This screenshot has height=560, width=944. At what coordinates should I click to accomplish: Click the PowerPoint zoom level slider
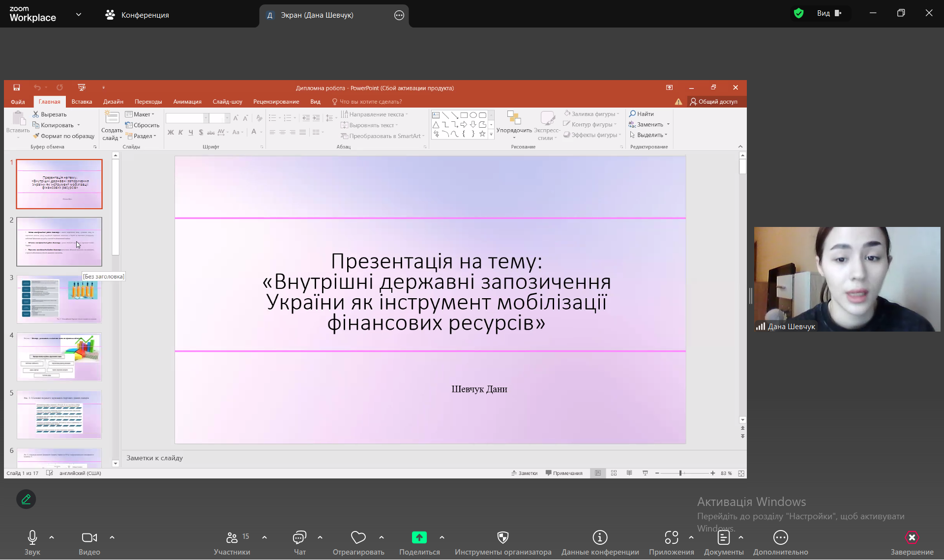point(680,473)
